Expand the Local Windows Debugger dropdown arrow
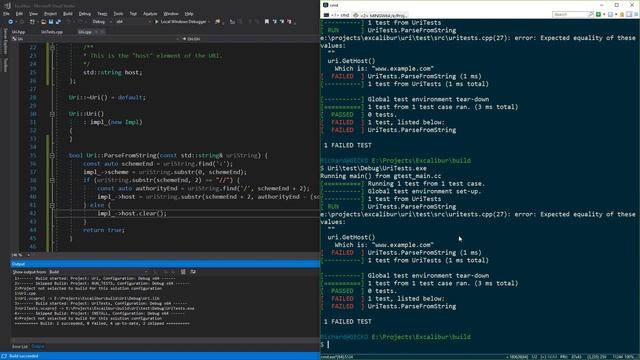 [x=209, y=22]
